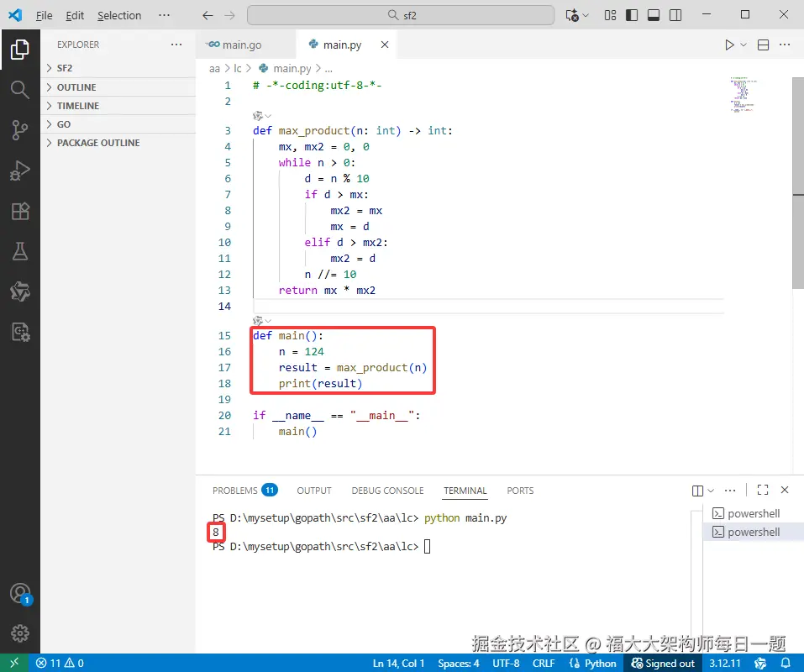Select the second powershell terminal entry
This screenshot has width=804, height=672.
(754, 532)
